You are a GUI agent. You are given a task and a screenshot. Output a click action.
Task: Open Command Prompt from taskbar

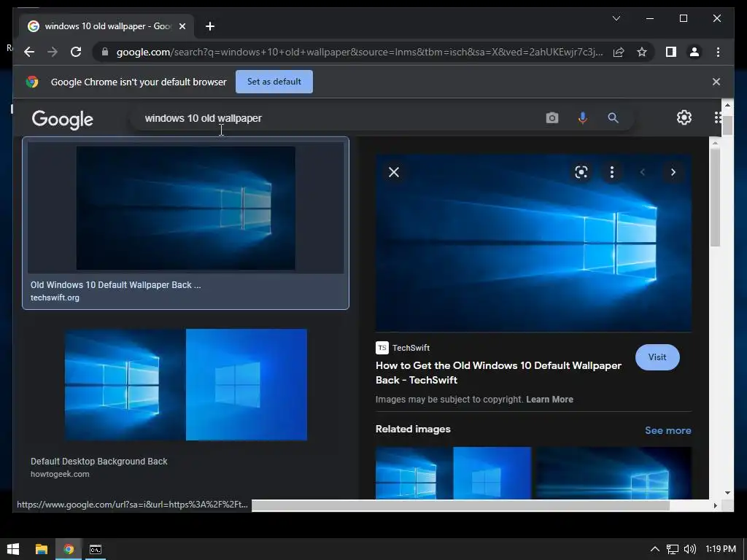pos(96,549)
